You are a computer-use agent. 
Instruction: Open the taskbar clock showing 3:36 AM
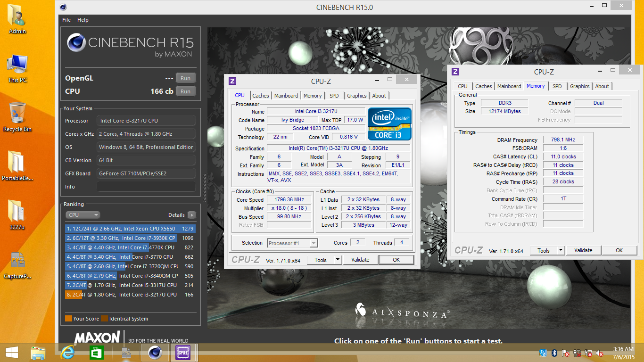(623, 353)
